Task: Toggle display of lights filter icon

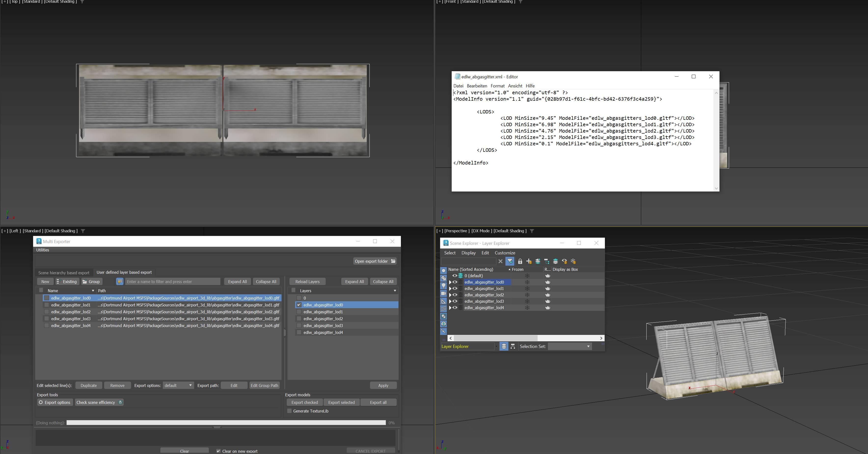Action: coord(443,286)
